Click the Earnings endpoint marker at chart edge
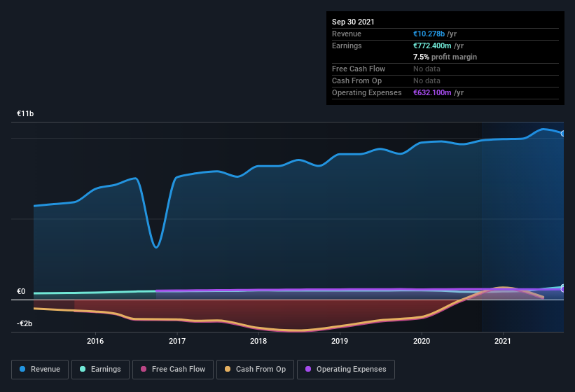This screenshot has height=392, width=575. [562, 287]
